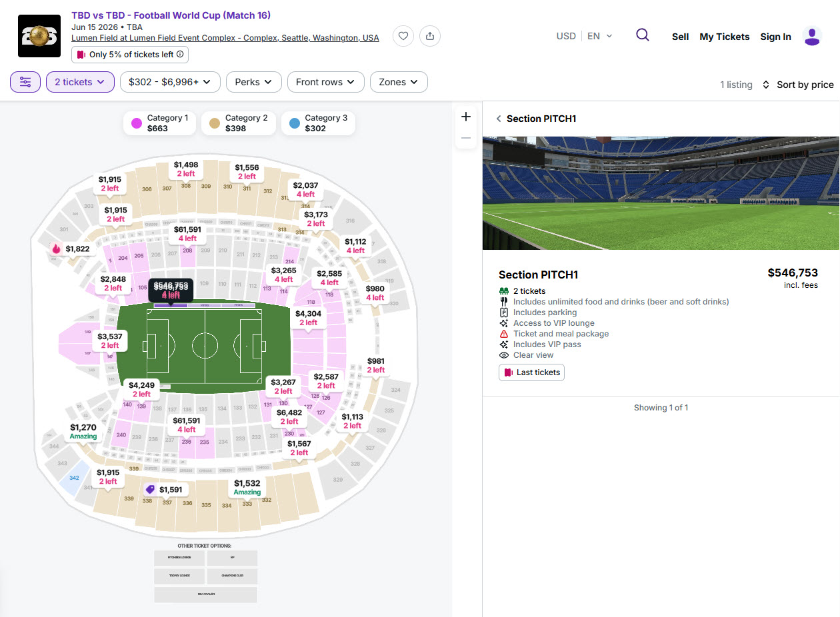Expand the Perks filter dropdown
840x617 pixels.
pos(254,82)
